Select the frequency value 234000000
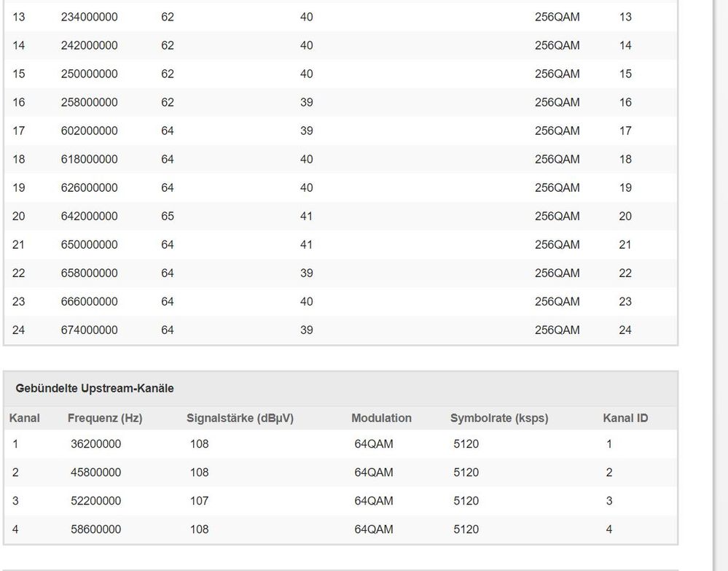Screen dimensions: 728x571 [89, 17]
